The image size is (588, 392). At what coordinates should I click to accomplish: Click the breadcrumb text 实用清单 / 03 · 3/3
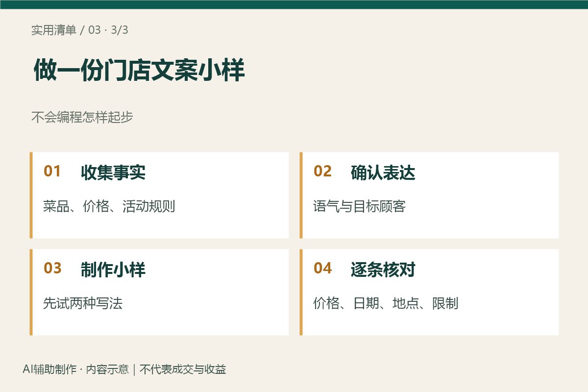80,30
